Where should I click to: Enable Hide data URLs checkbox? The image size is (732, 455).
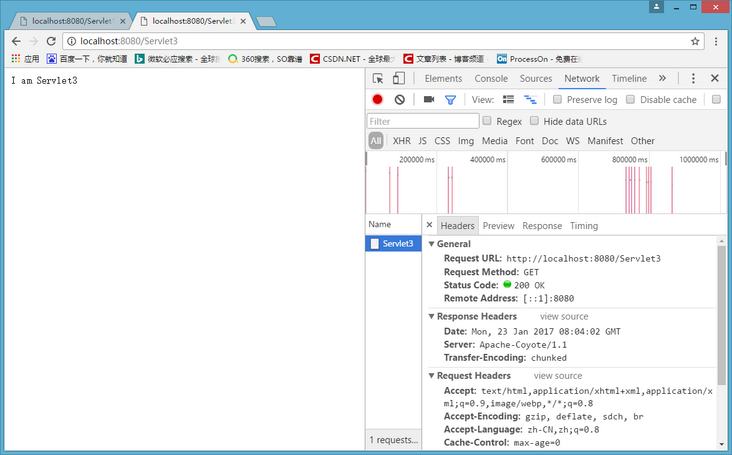pos(535,121)
